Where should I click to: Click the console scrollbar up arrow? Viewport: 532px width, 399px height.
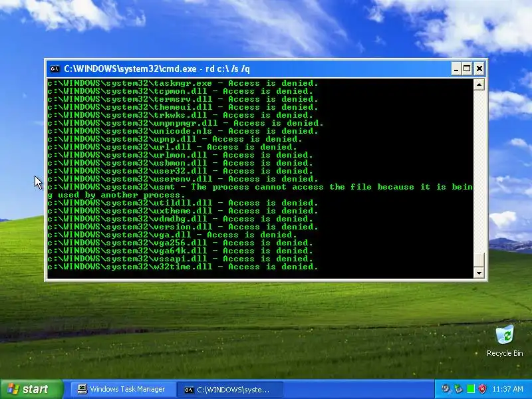[x=479, y=84]
